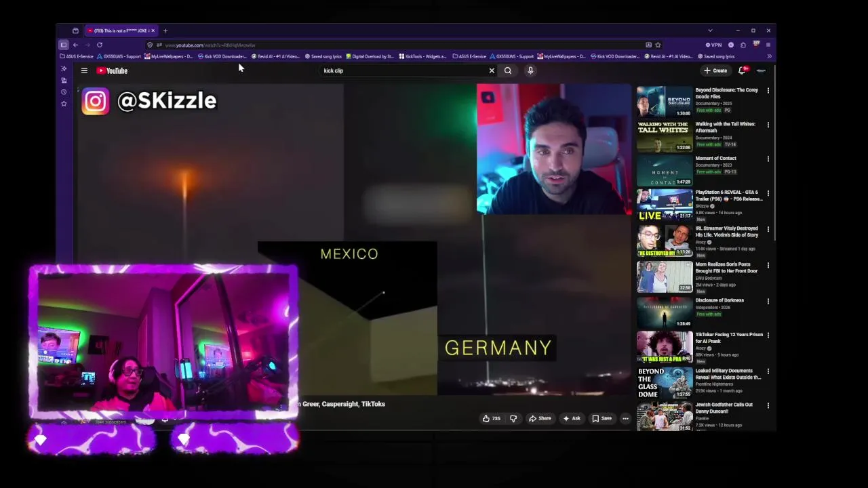Open 'Leaked Military Documents' video
Image resolution: width=868 pixels, height=488 pixels.
(728, 374)
